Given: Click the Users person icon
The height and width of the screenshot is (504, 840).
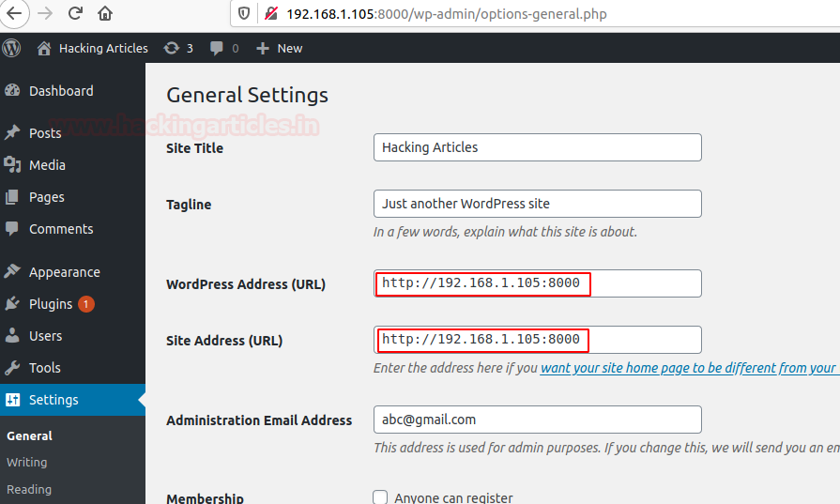Looking at the screenshot, I should 12,335.
